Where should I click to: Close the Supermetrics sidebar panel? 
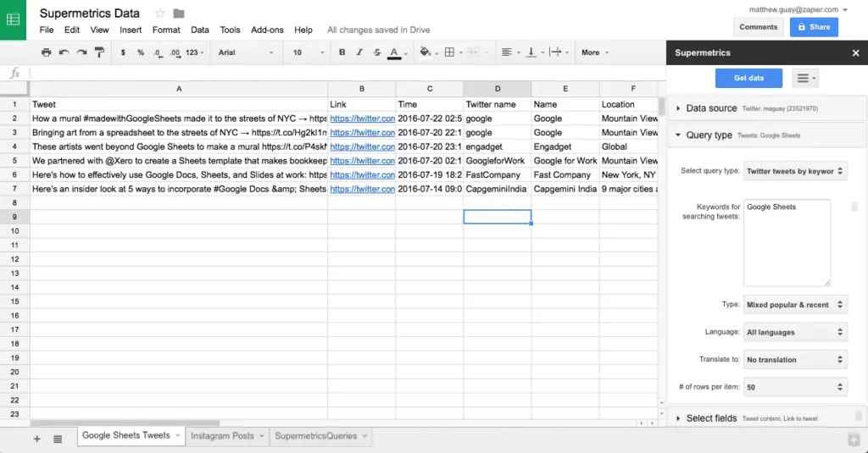[x=855, y=52]
